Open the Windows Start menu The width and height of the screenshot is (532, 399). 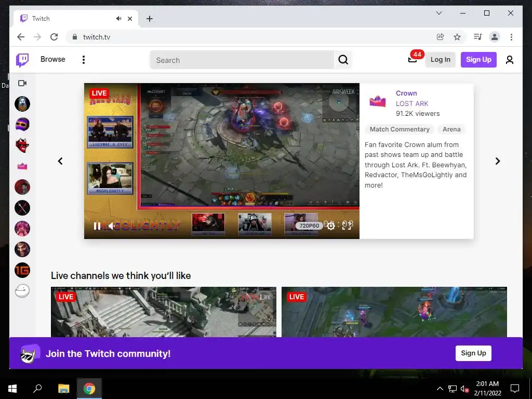(x=12, y=389)
